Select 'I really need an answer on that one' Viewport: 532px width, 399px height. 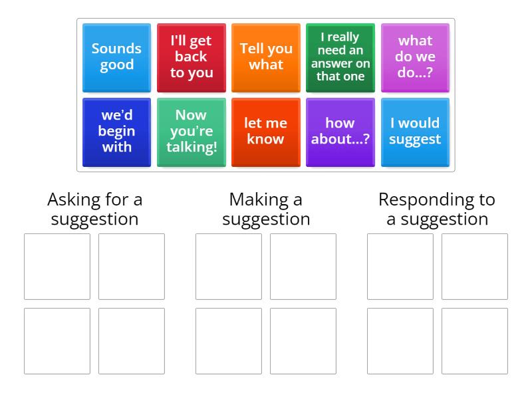(x=340, y=57)
